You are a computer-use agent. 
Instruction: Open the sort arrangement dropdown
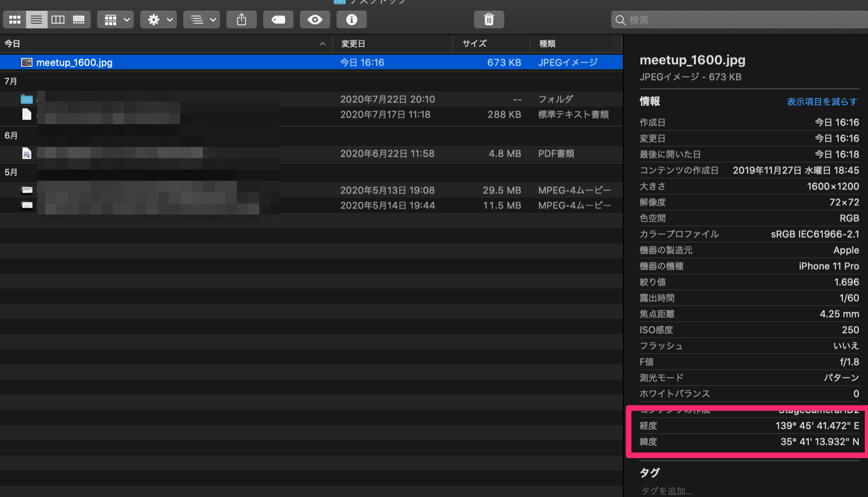(202, 20)
